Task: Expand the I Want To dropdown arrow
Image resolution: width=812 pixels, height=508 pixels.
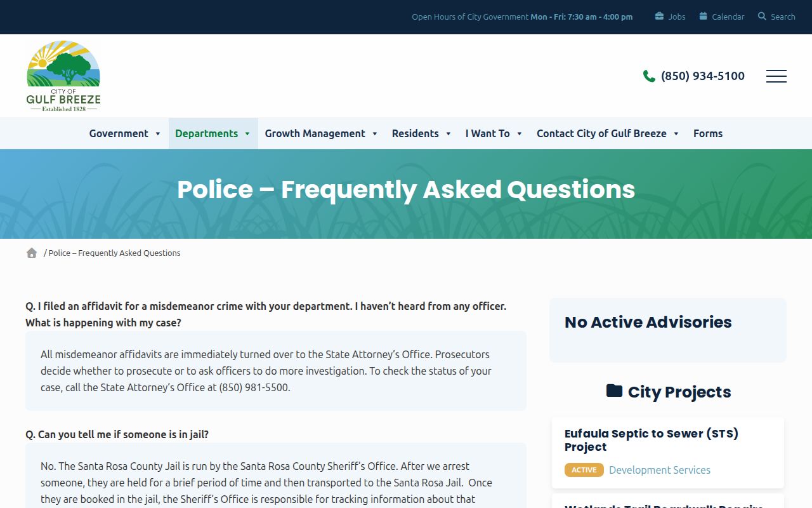Action: 520,133
